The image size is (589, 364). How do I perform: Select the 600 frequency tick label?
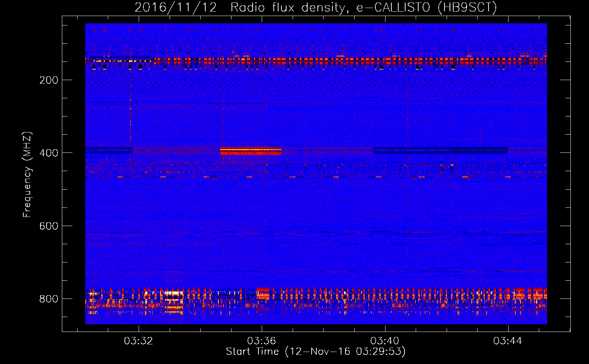coord(49,226)
